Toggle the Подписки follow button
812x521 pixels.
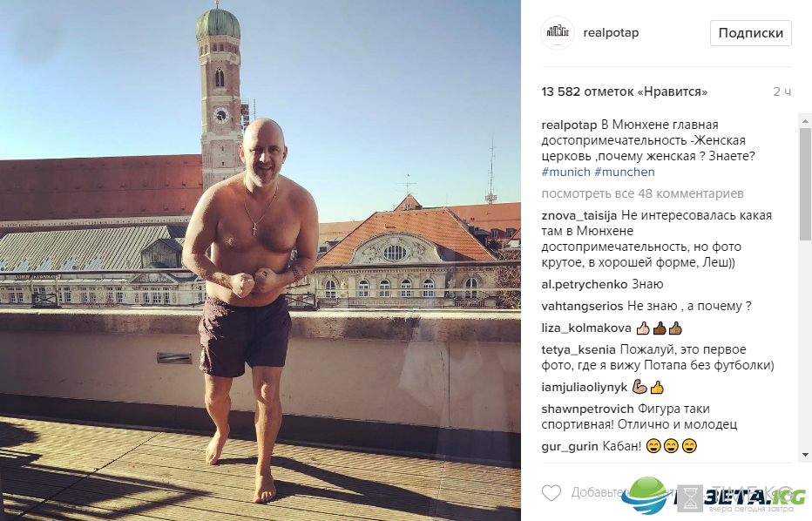coord(750,33)
